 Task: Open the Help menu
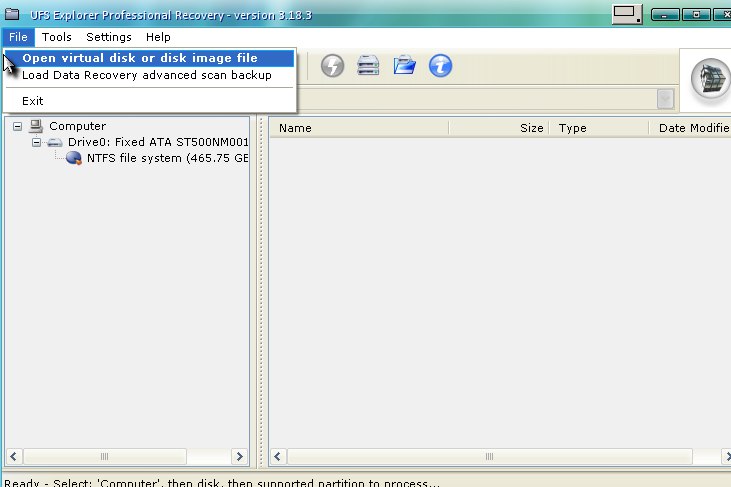(158, 37)
